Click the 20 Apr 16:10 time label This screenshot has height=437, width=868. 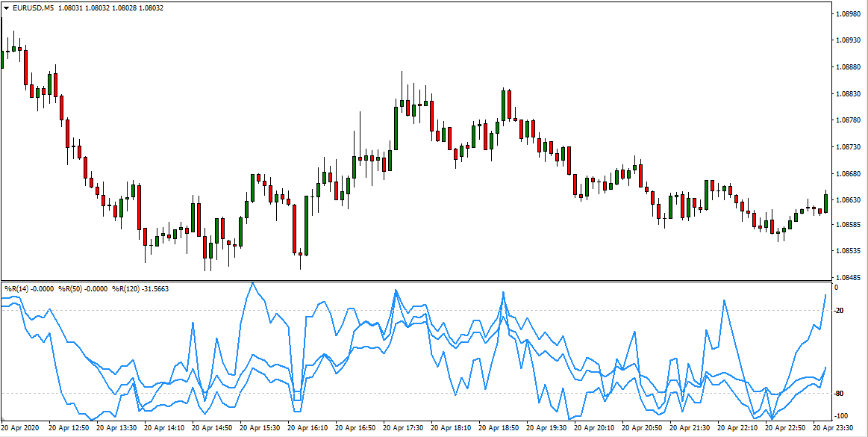tap(308, 429)
